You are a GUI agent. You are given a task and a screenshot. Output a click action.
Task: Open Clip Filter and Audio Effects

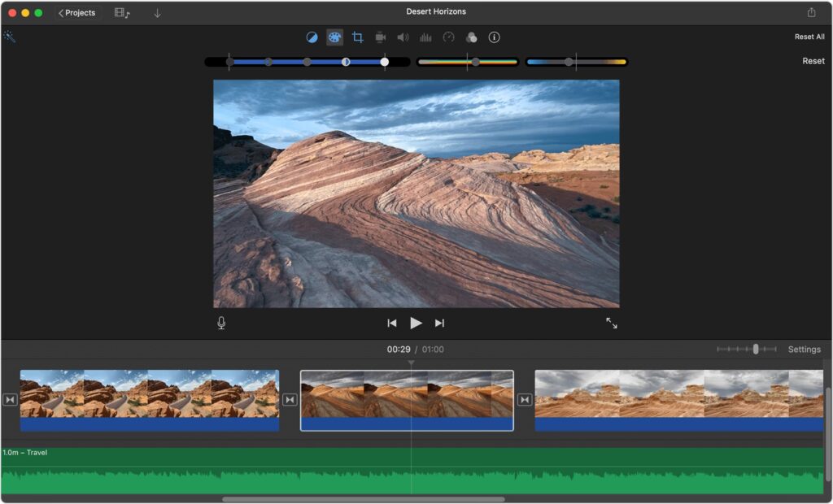click(x=471, y=37)
